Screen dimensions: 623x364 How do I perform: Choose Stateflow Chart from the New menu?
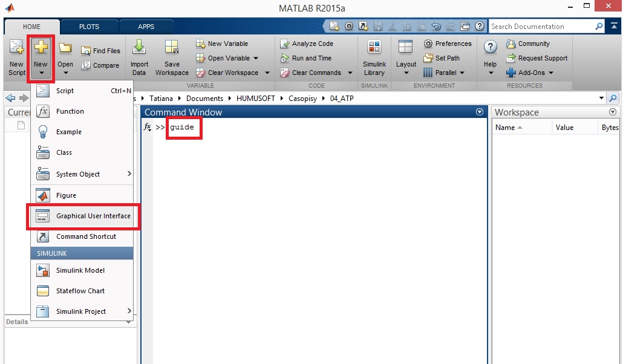pos(82,291)
